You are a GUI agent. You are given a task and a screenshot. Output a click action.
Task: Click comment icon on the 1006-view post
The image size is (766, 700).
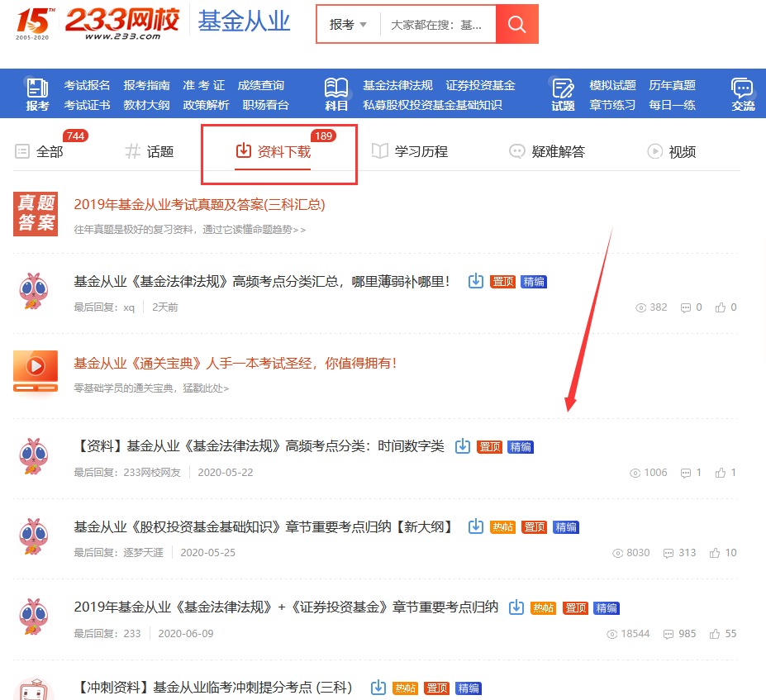point(685,473)
